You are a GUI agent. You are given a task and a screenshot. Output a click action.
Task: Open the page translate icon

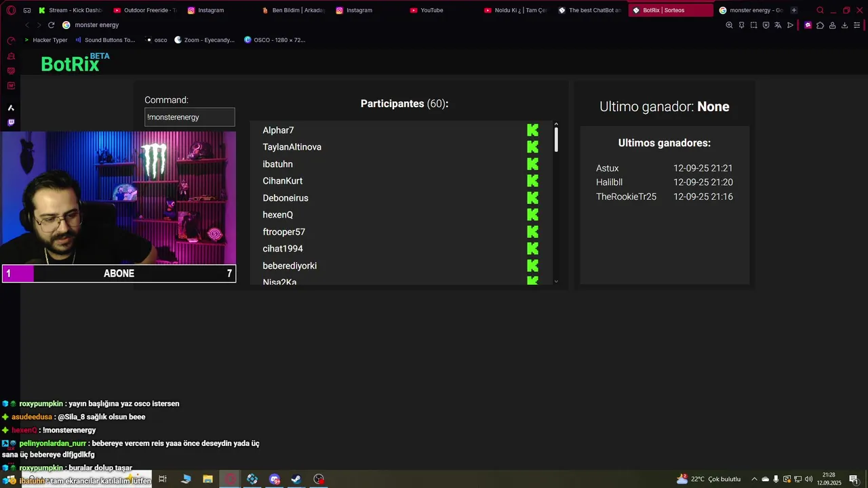pos(778,25)
